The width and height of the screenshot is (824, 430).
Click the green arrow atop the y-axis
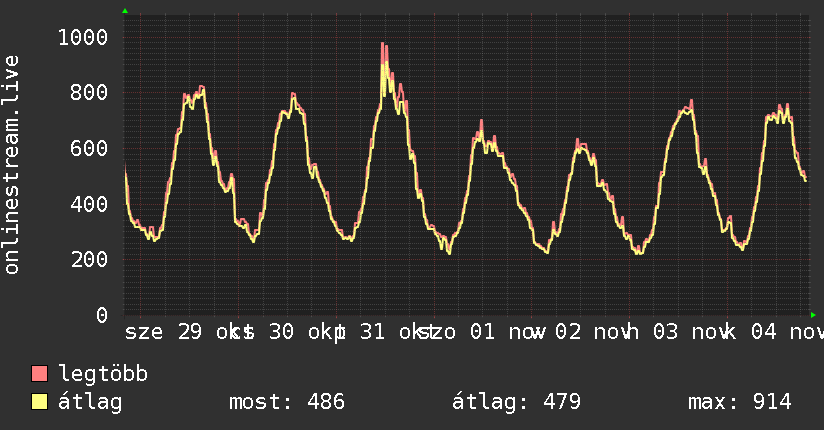coord(125,11)
